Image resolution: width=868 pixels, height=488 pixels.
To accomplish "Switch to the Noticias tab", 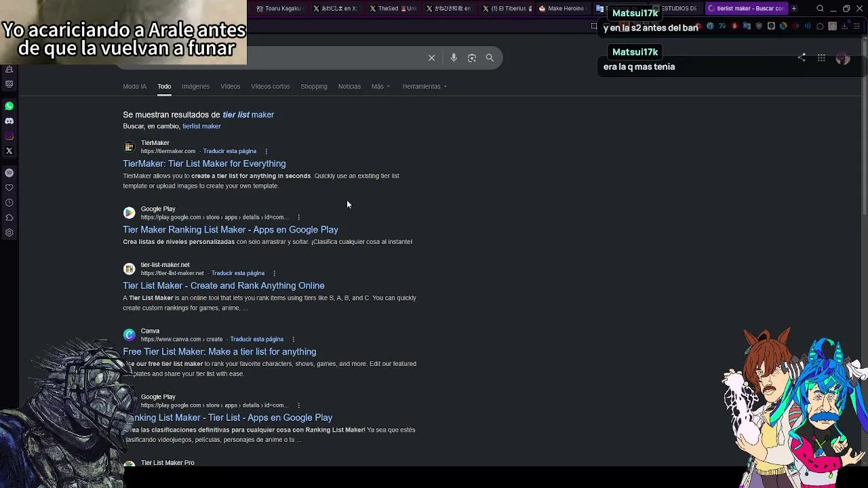I will point(349,86).
